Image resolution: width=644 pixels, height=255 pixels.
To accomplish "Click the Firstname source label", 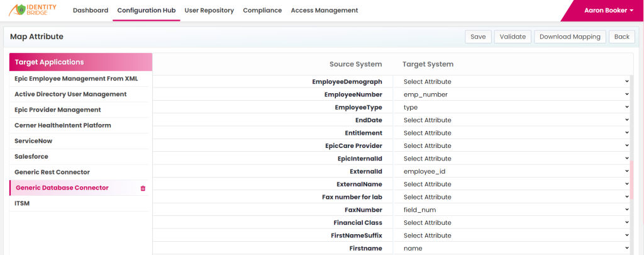I will pyautogui.click(x=366, y=248).
